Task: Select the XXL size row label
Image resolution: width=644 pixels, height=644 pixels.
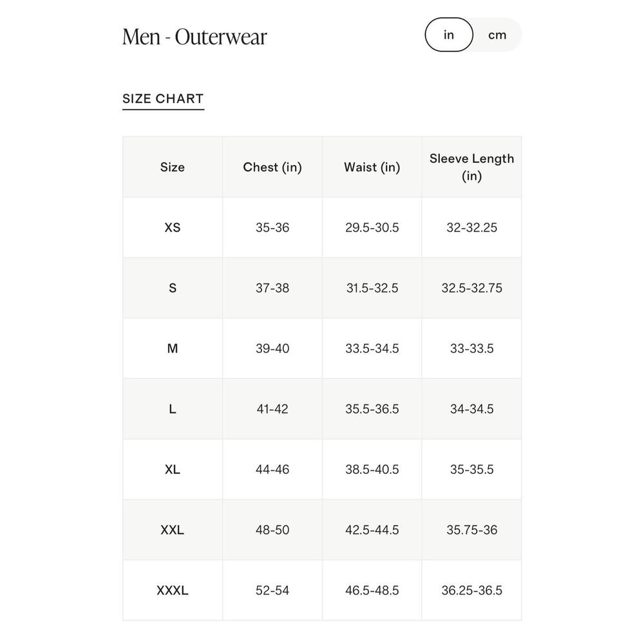Action: coord(173,530)
